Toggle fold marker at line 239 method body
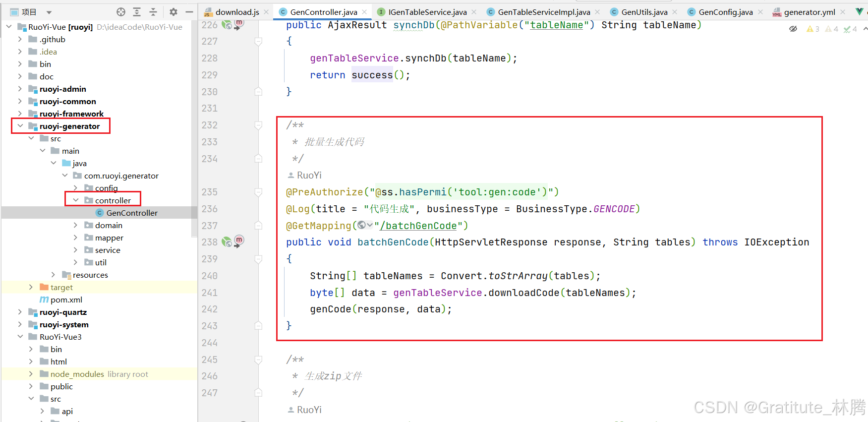Image resolution: width=868 pixels, height=422 pixels. click(x=258, y=259)
